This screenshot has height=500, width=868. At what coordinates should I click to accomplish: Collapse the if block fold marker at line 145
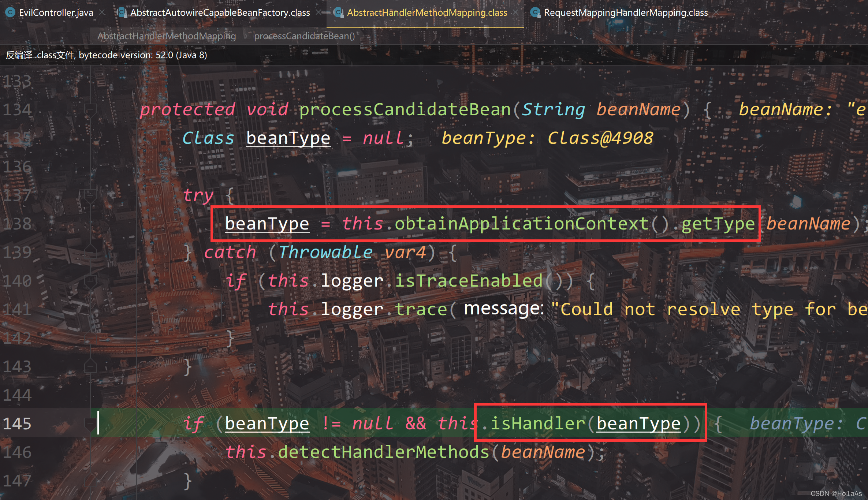point(90,423)
